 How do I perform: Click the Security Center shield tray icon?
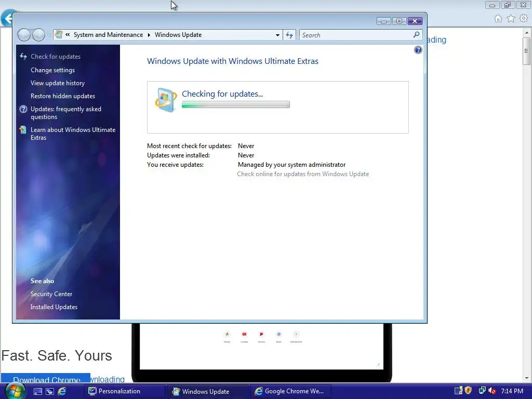click(x=469, y=391)
